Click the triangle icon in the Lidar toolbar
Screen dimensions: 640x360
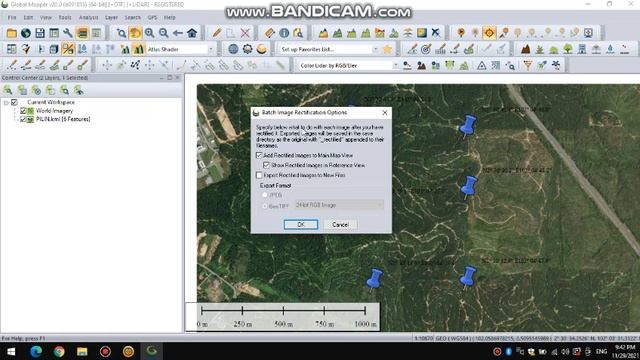pos(482,65)
